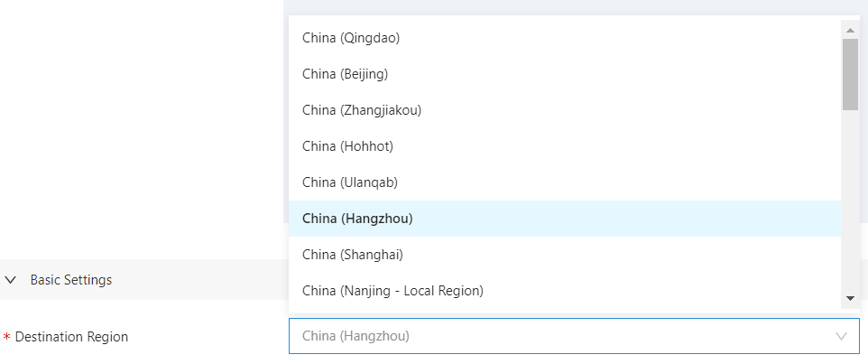Choose China (Nanjing - Local Region)
Viewport: 868px width, 364px height.
coord(392,291)
